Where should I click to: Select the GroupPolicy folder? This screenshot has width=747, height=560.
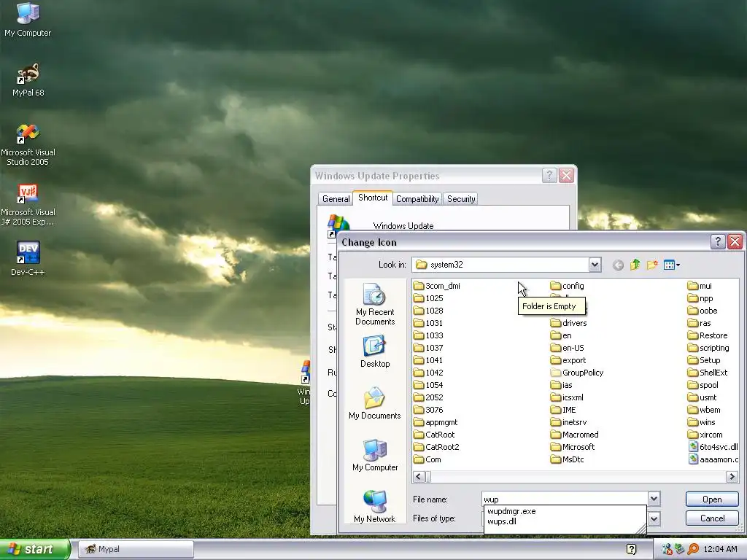577,373
